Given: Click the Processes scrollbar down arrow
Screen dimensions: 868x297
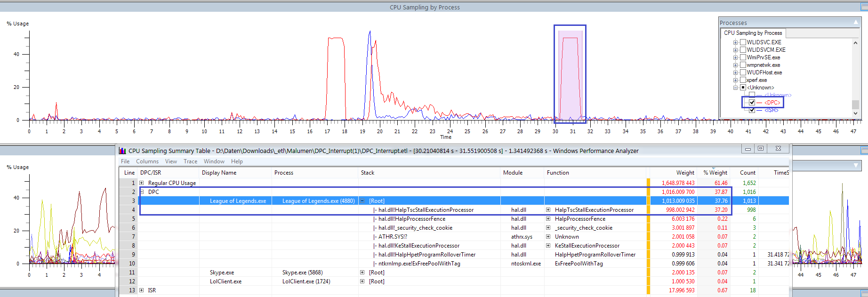Looking at the screenshot, I should point(855,113).
